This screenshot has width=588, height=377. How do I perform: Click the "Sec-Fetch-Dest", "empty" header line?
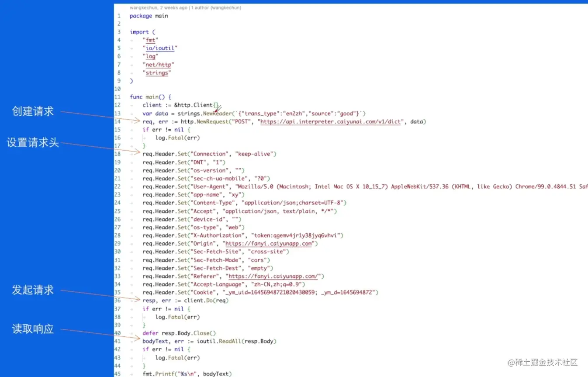pos(208,268)
